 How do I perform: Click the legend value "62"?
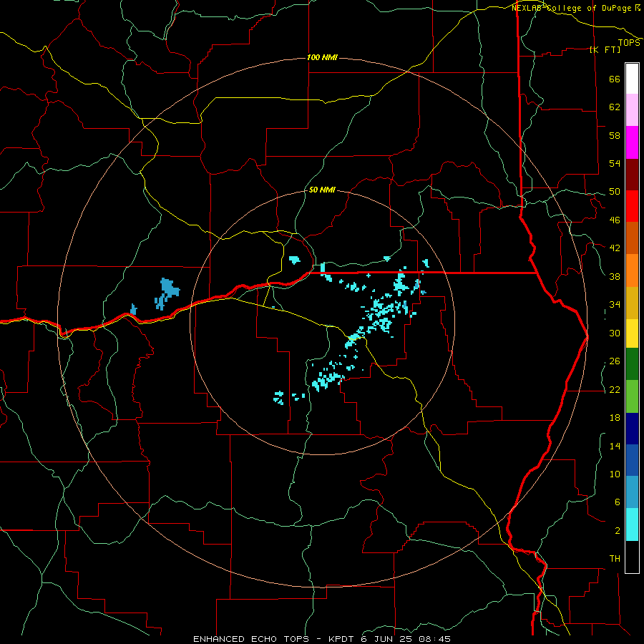(x=615, y=107)
